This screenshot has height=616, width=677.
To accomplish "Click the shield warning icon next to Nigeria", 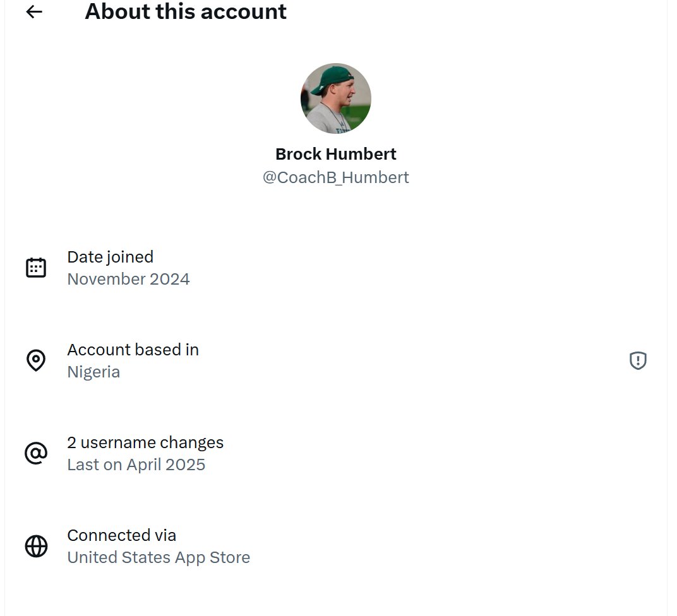I will (638, 360).
